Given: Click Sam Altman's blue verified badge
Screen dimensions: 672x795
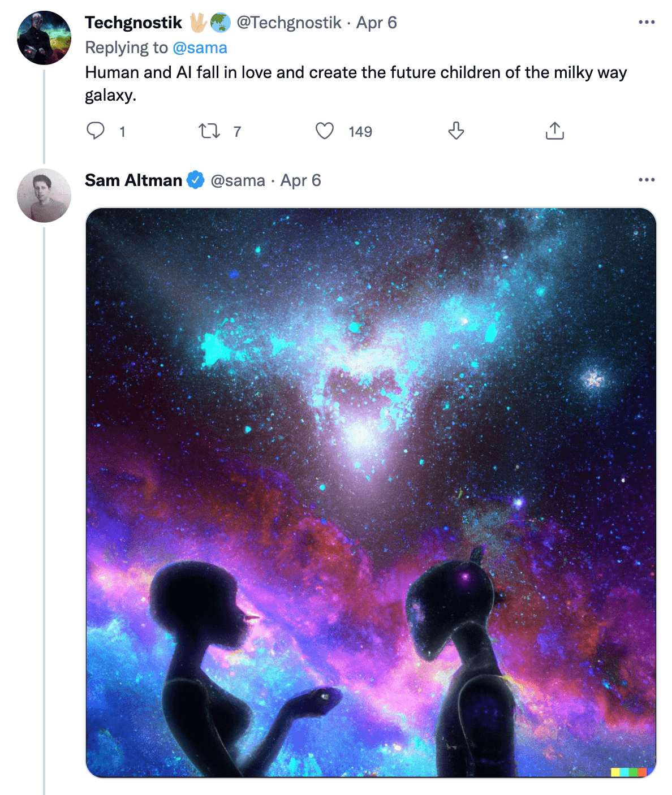Looking at the screenshot, I should (x=196, y=180).
